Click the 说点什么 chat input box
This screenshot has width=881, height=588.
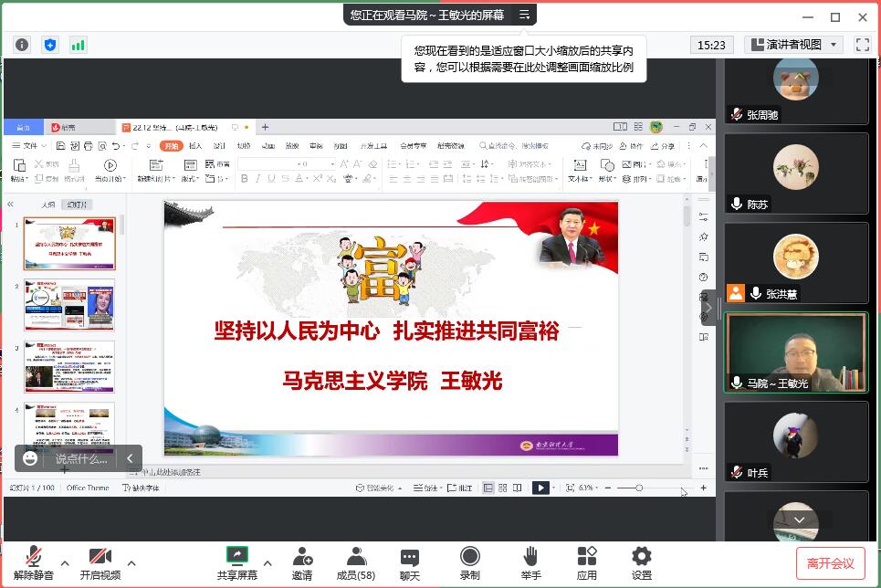pyautogui.click(x=82, y=459)
